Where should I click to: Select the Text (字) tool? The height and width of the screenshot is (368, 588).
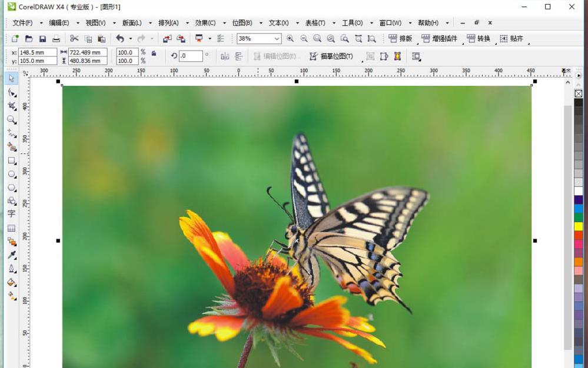coord(12,214)
